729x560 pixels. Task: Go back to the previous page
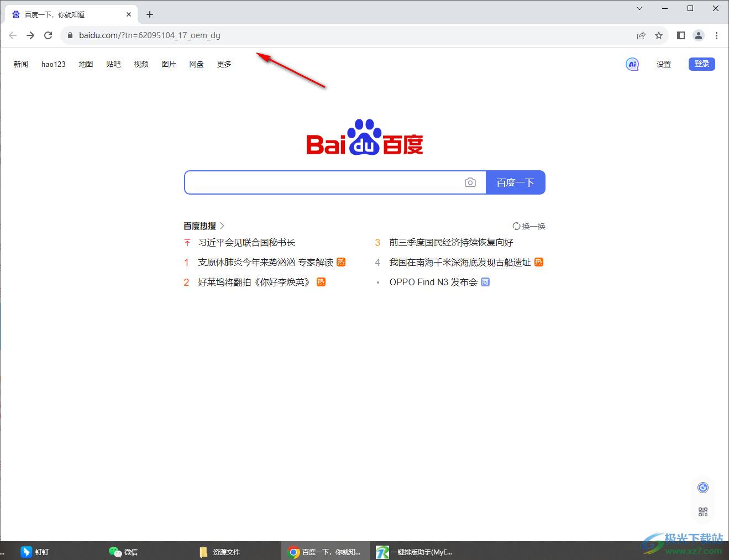click(13, 35)
